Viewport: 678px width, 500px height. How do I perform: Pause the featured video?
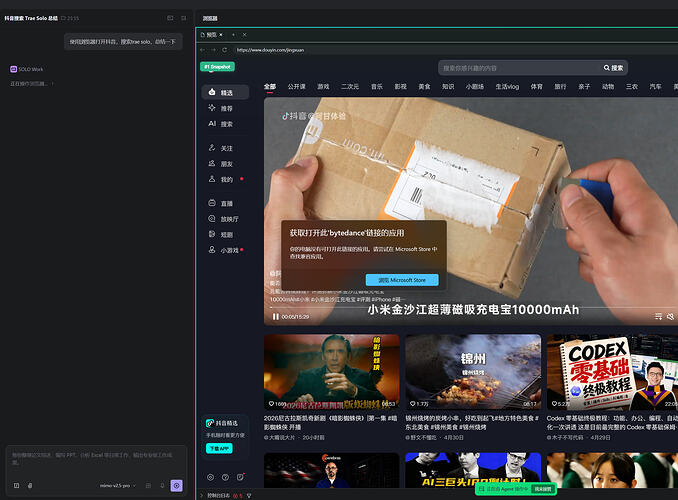(x=275, y=317)
